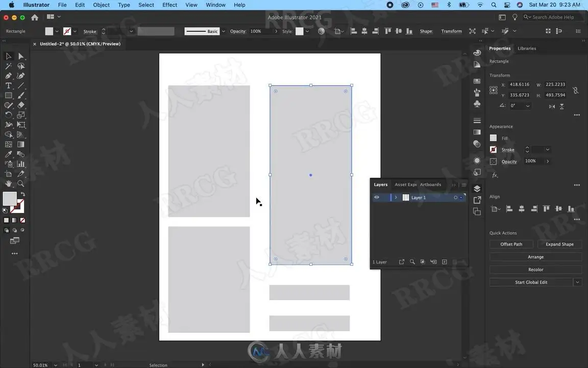
Task: Click the Expand Shape button
Action: point(559,244)
